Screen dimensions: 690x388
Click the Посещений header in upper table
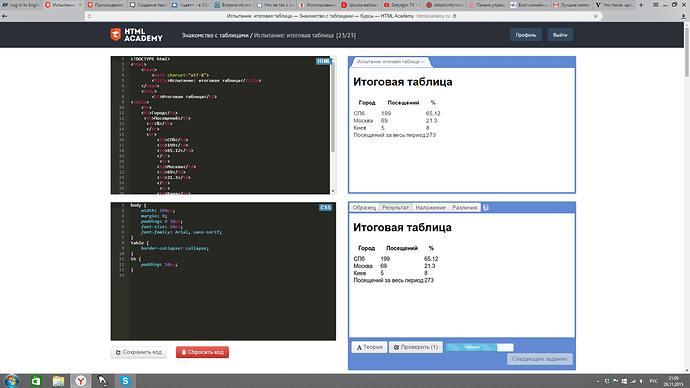(x=403, y=103)
